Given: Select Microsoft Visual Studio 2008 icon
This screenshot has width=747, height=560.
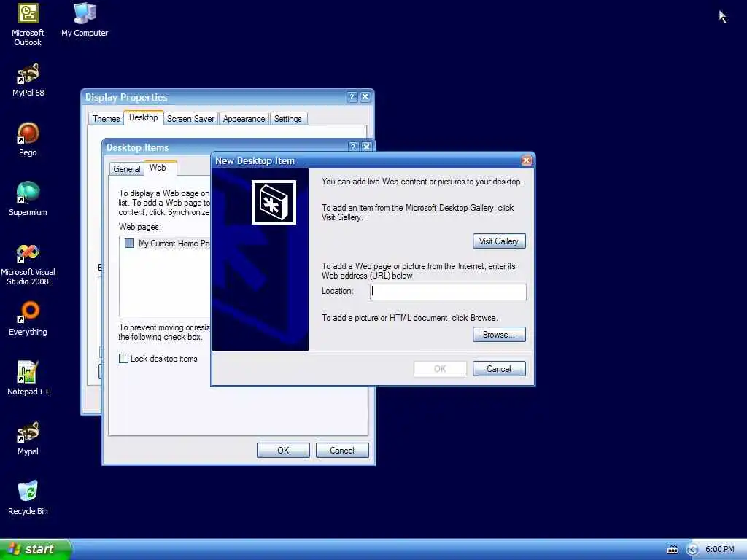Looking at the screenshot, I should pyautogui.click(x=28, y=265).
